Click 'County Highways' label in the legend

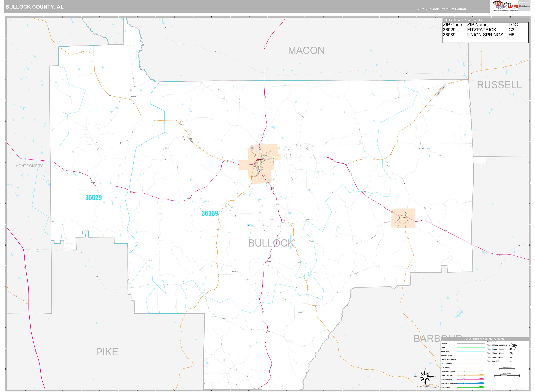pyautogui.click(x=448, y=371)
